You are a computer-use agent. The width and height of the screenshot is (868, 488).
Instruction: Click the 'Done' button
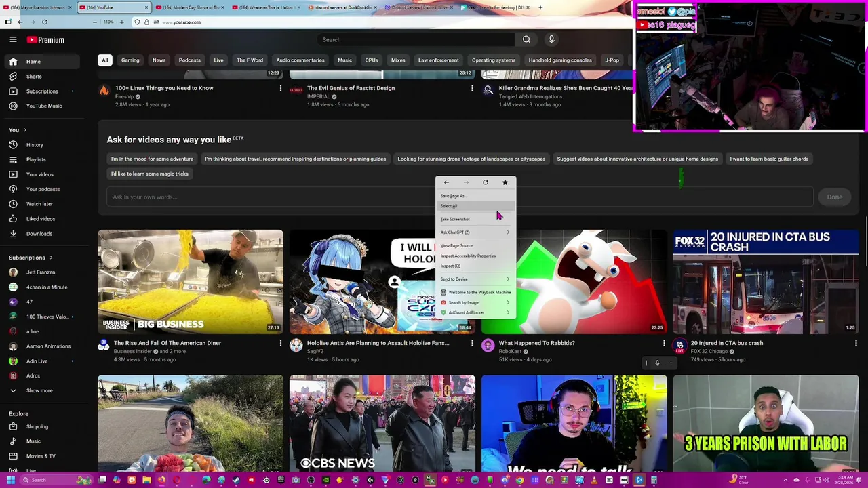click(835, 197)
